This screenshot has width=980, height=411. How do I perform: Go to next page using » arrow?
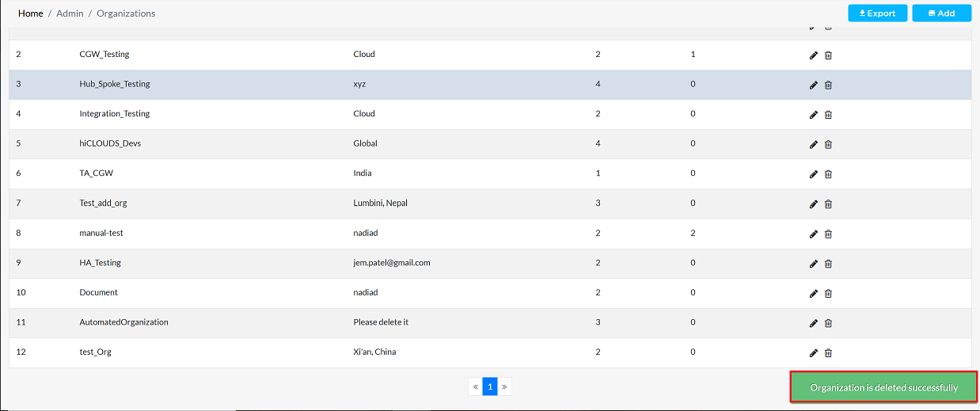point(504,386)
